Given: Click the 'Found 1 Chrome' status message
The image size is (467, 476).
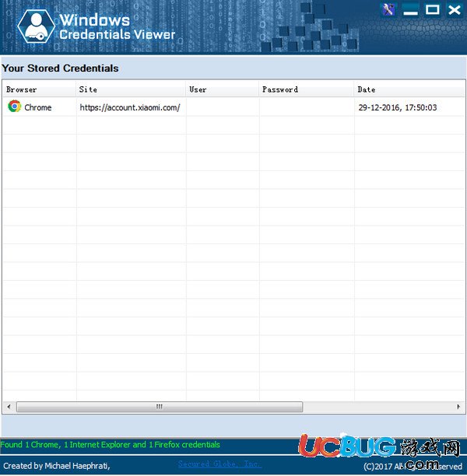Looking at the screenshot, I should (110, 445).
